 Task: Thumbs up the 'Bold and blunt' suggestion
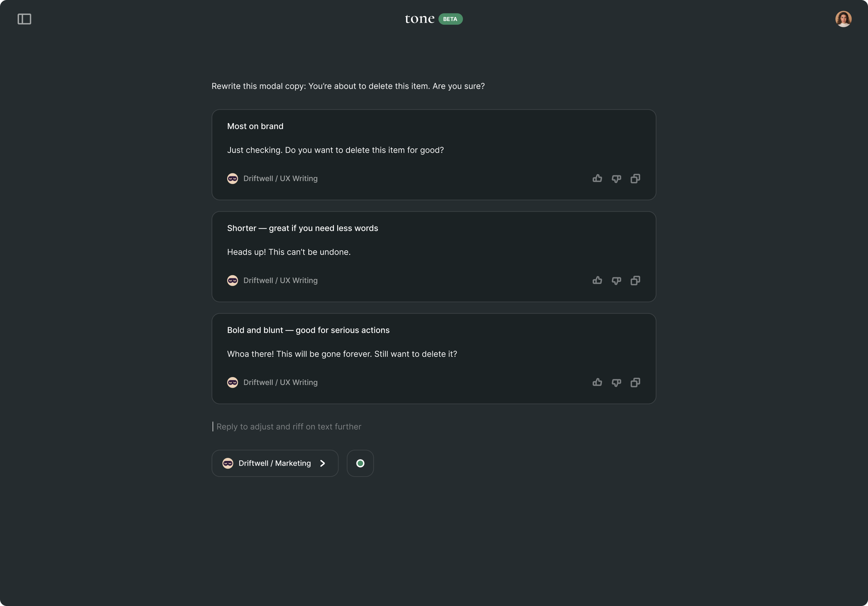[597, 382]
